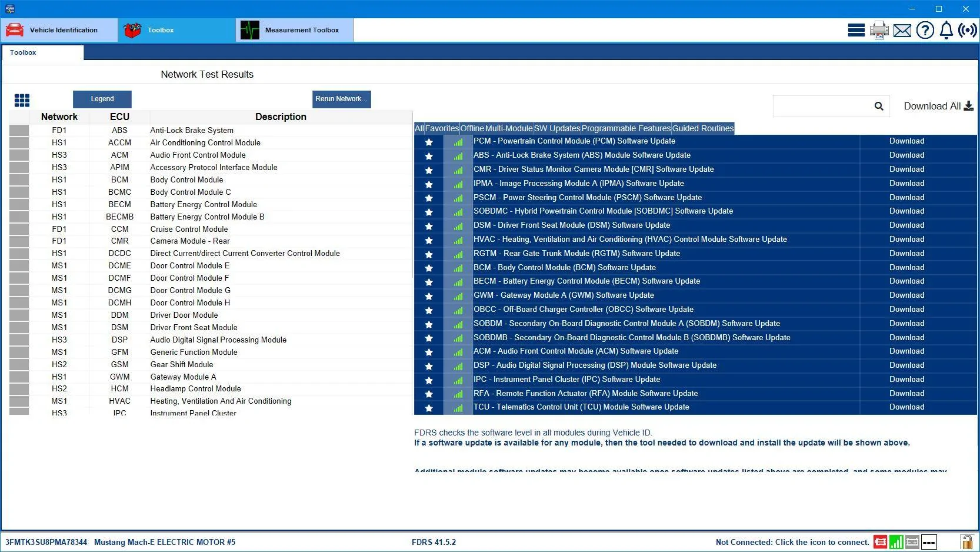Signal bars icon for HVAC Software Update
Image resolution: width=980 pixels, height=552 pixels.
[458, 240]
